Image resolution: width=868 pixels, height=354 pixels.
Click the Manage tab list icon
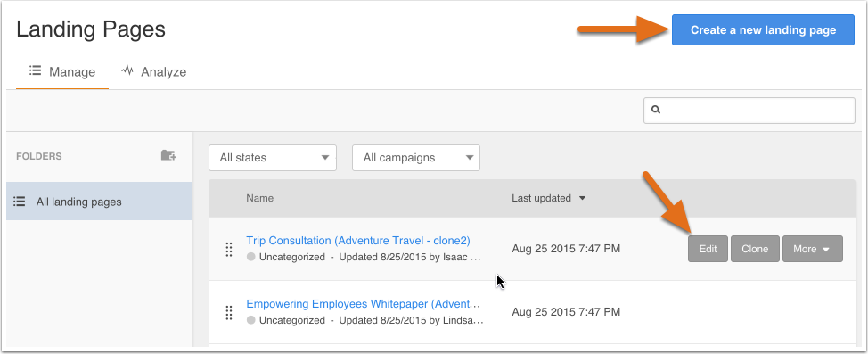36,71
